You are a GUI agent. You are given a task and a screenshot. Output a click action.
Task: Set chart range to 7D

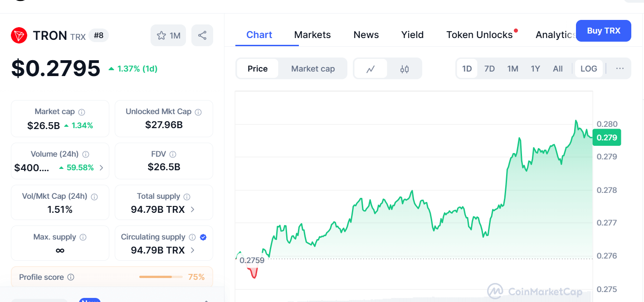tap(489, 69)
